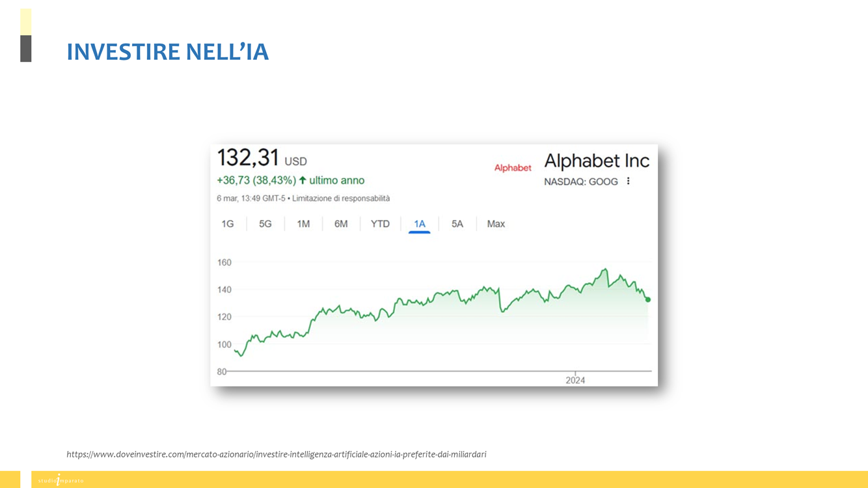868x488 pixels.
Task: Click the red Alphabet logo
Action: (x=513, y=168)
